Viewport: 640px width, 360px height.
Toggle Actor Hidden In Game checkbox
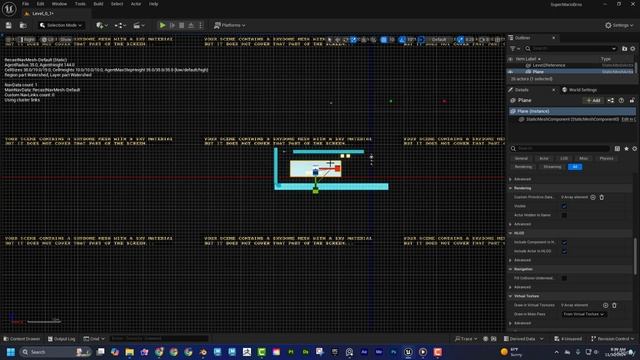coord(564,215)
